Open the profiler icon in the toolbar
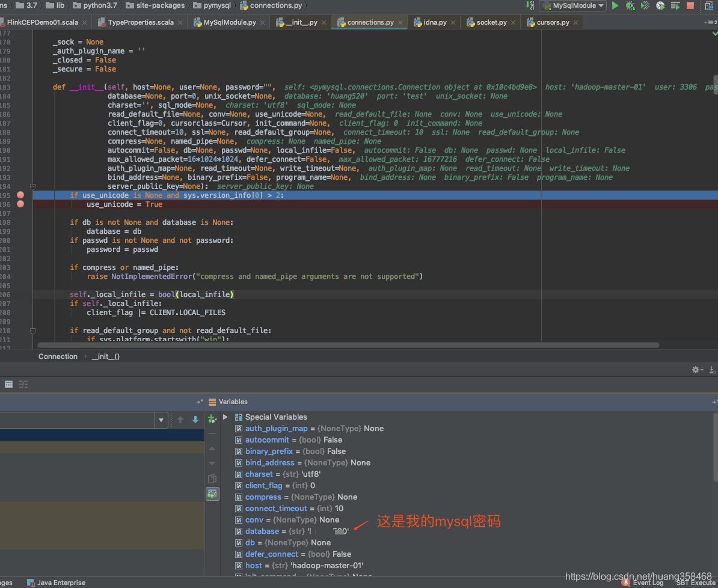The width and height of the screenshot is (718, 588). tap(660, 6)
